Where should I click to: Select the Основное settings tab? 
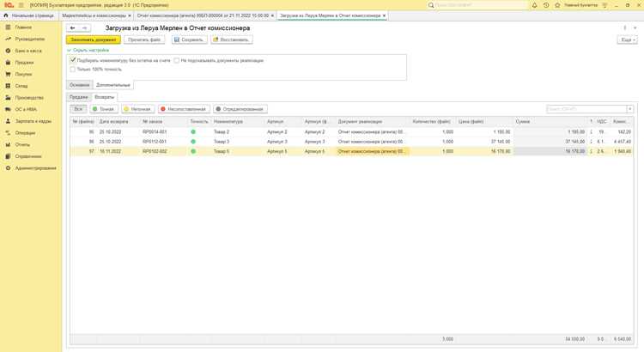pyautogui.click(x=79, y=85)
